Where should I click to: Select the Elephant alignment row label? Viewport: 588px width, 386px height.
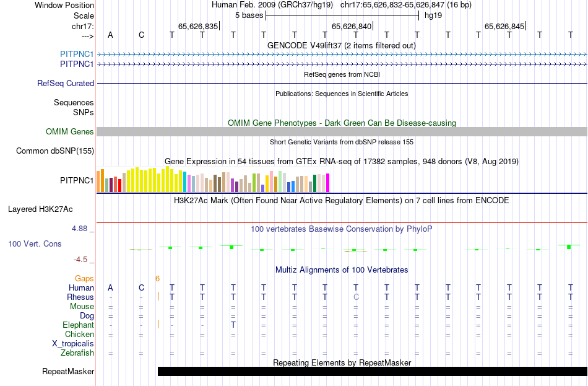[x=79, y=325]
